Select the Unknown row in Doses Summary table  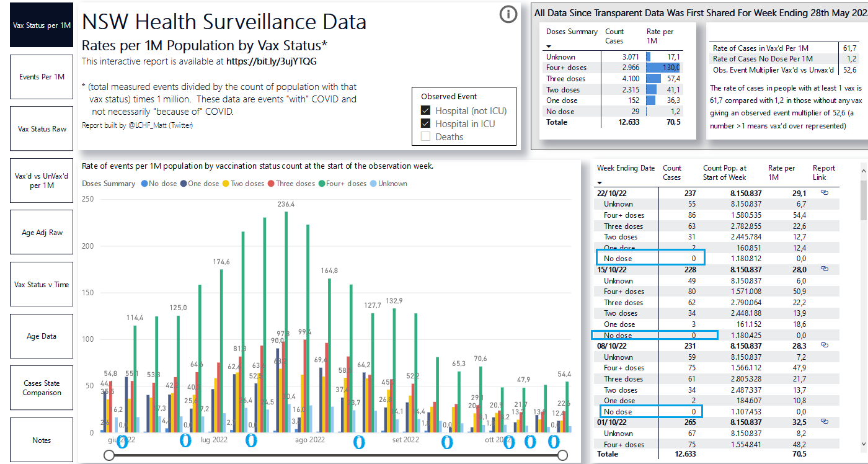614,56
